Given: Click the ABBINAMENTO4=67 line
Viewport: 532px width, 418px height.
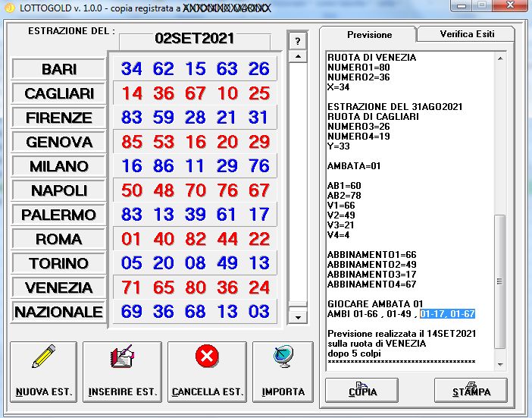Looking at the screenshot, I should coord(371,284).
